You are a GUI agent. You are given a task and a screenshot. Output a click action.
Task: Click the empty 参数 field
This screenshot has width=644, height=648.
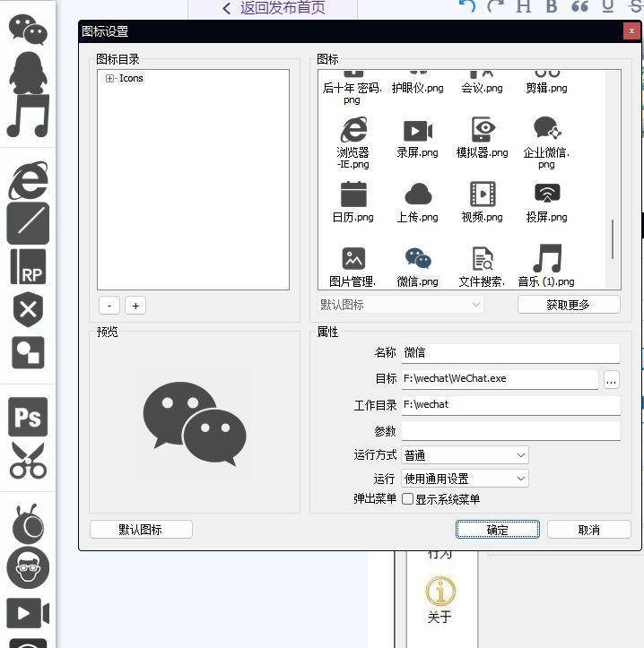[511, 431]
